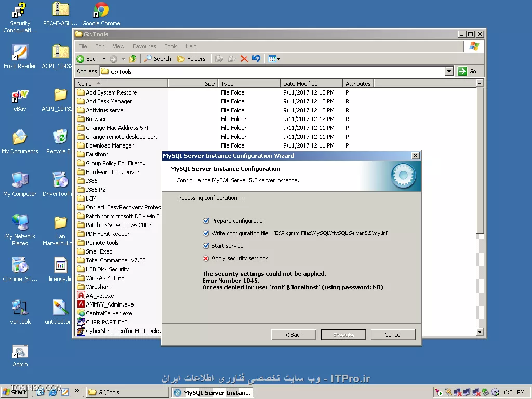Sort by Date Modified column header
This screenshot has height=399, width=532.
(x=312, y=84)
